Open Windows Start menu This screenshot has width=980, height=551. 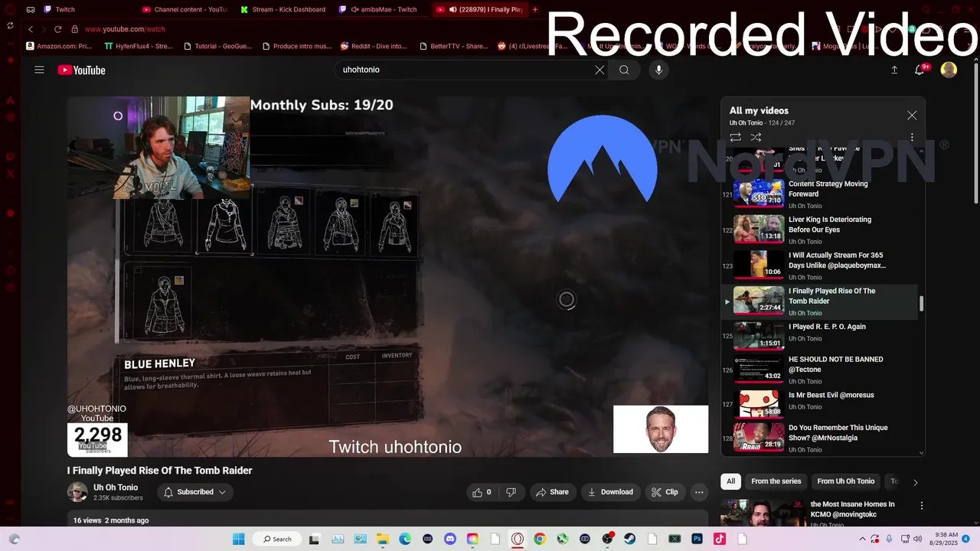tap(238, 539)
